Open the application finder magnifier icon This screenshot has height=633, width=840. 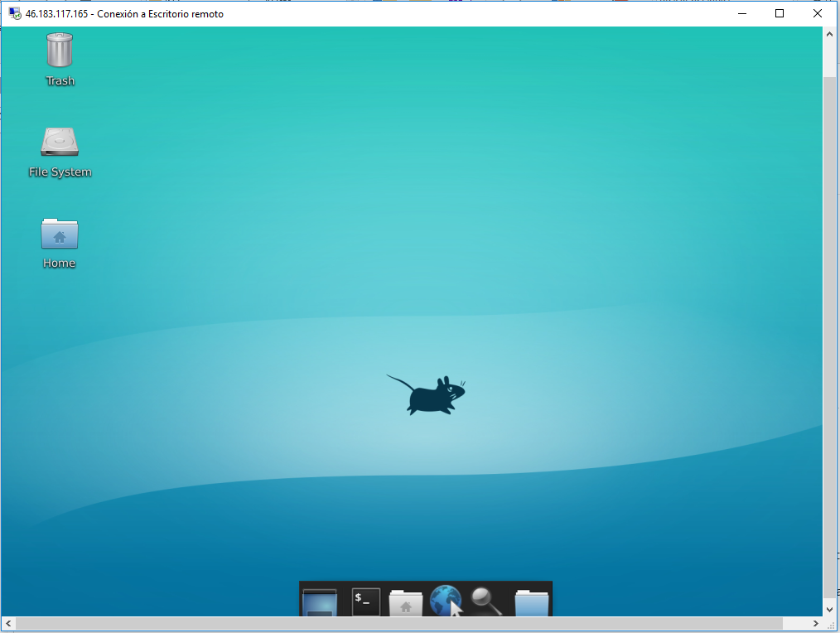(x=486, y=602)
